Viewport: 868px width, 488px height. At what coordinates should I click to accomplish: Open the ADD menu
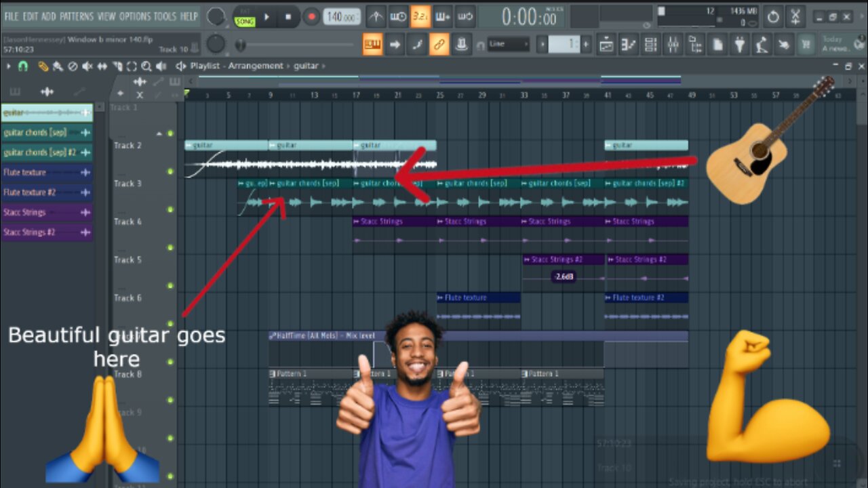(49, 16)
